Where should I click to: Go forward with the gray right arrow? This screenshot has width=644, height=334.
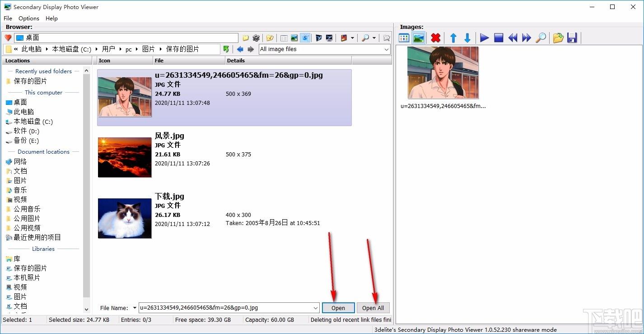251,49
